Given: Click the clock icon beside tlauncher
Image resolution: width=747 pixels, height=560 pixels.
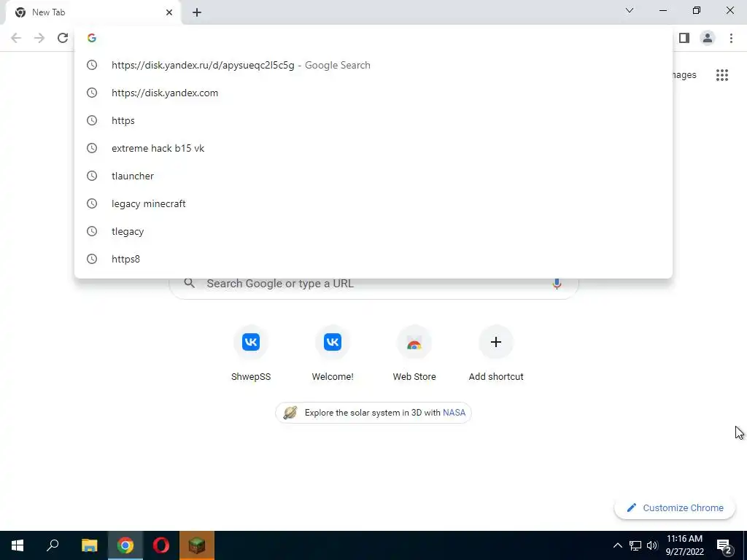Looking at the screenshot, I should (x=92, y=176).
